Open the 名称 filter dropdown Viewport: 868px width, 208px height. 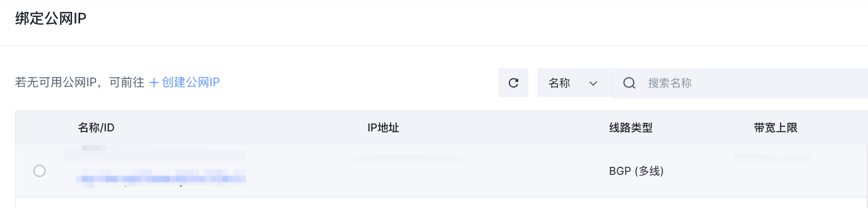click(x=574, y=83)
